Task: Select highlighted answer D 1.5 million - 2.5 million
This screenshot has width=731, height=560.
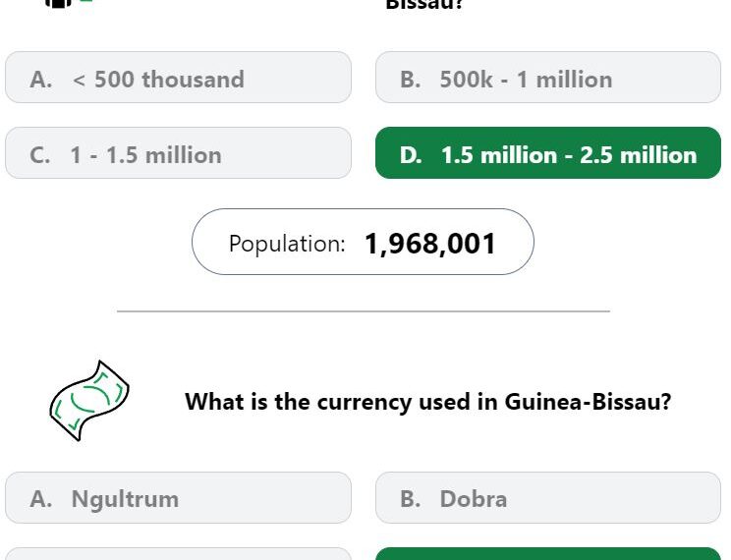Action: [548, 153]
